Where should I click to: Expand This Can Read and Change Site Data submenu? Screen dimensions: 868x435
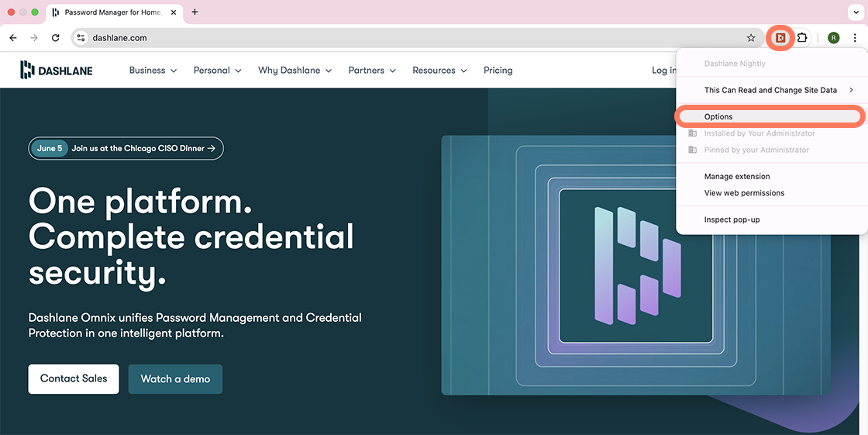pos(772,90)
